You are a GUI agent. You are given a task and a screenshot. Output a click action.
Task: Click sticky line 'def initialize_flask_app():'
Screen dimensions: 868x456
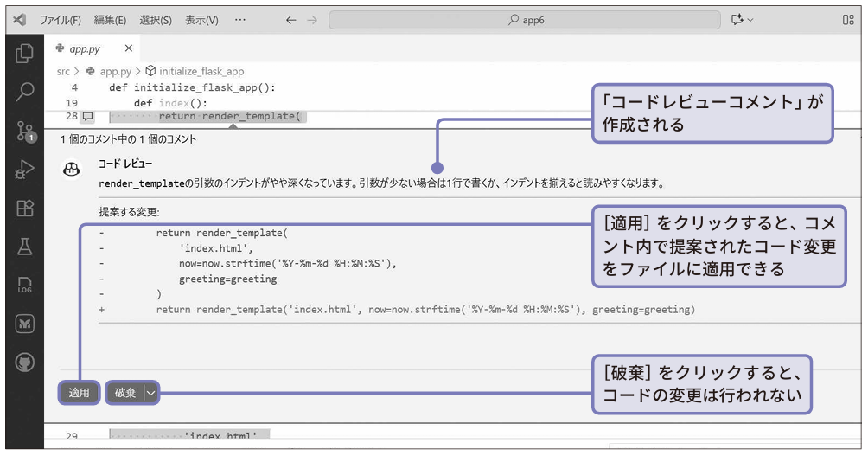tap(192, 87)
